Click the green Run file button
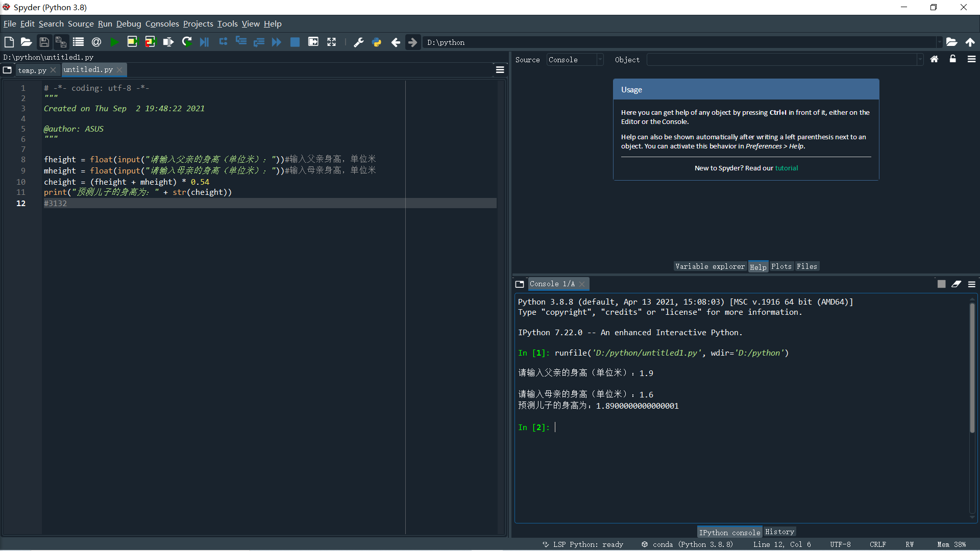This screenshot has width=980, height=551. (114, 42)
